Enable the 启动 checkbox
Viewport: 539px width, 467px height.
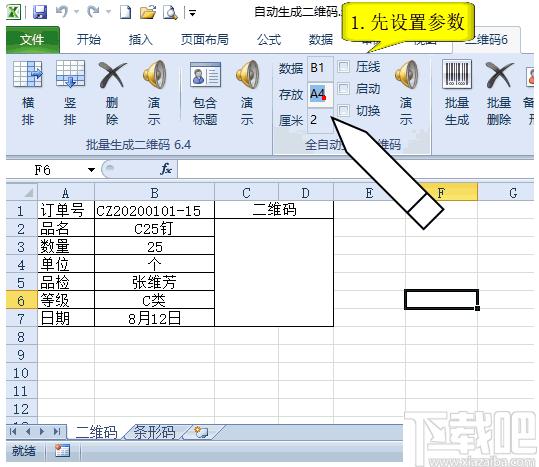point(344,89)
